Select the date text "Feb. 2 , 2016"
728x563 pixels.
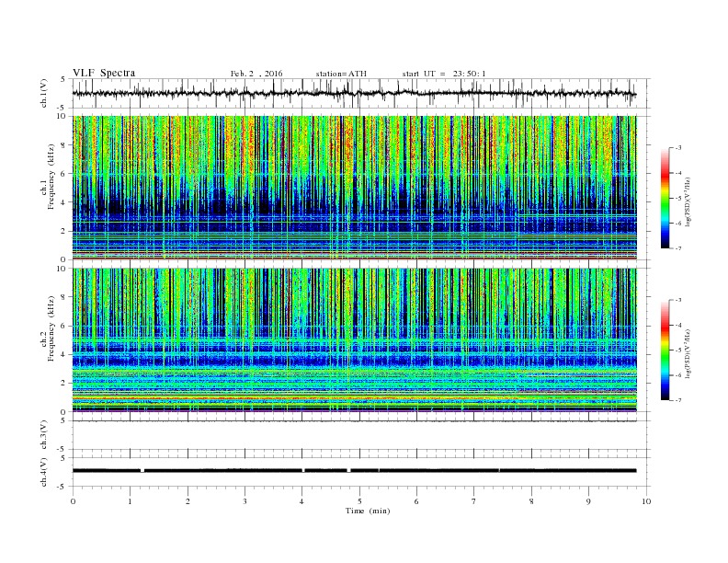(x=256, y=74)
